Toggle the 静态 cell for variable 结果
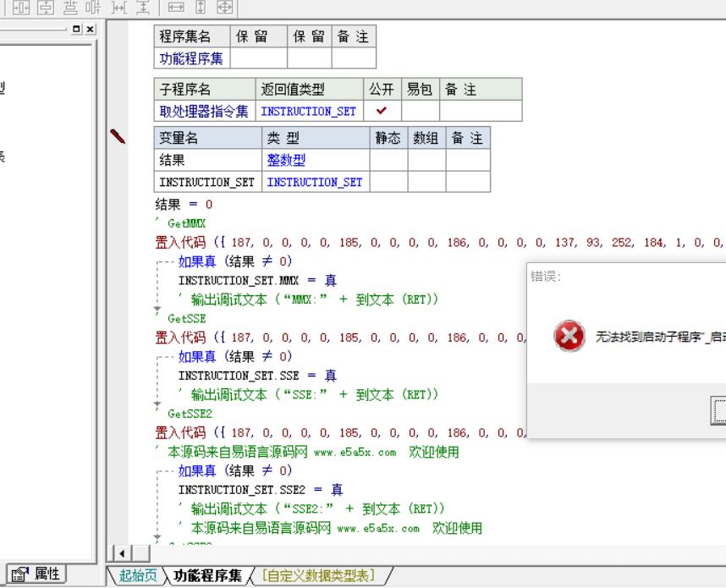The height and width of the screenshot is (588, 726). pyautogui.click(x=388, y=161)
